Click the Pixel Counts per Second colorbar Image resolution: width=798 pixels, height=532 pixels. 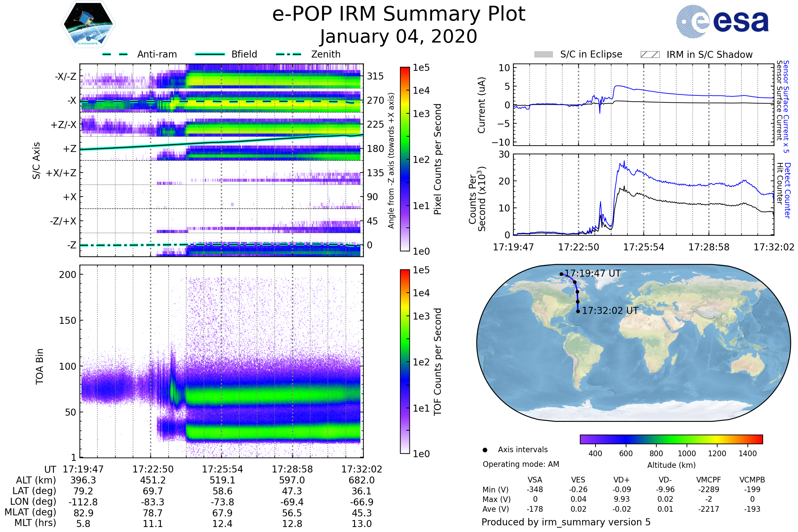(405, 159)
